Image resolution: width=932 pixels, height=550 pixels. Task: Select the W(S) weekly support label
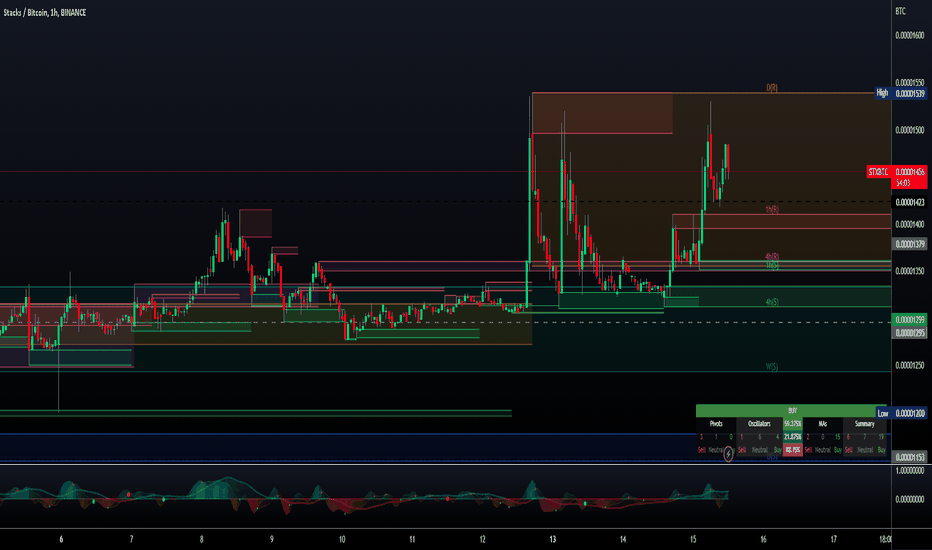coord(772,367)
